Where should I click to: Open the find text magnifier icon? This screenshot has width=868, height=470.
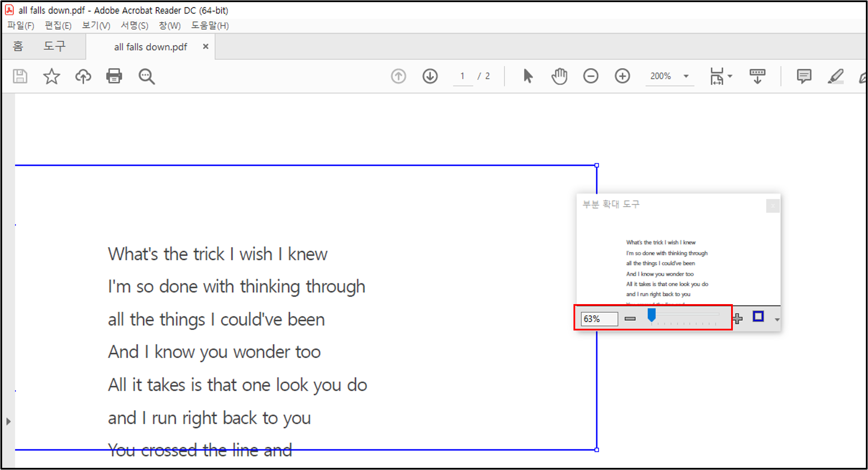click(x=146, y=76)
